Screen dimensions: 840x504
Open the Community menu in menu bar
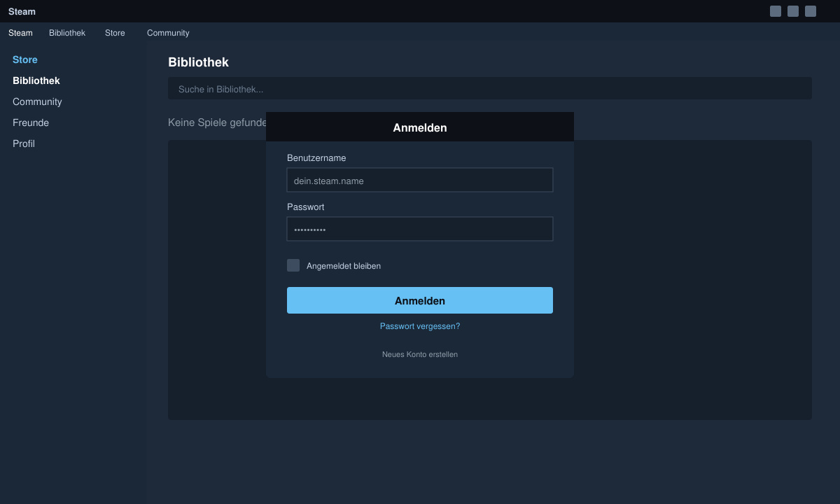click(x=168, y=33)
